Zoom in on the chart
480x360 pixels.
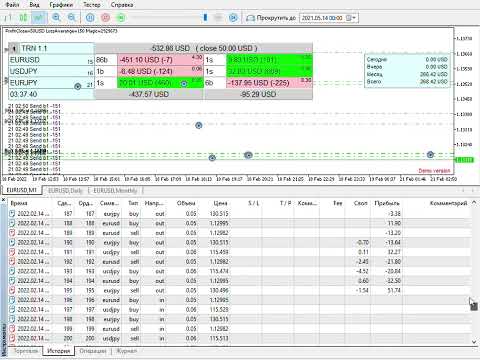pos(56,18)
